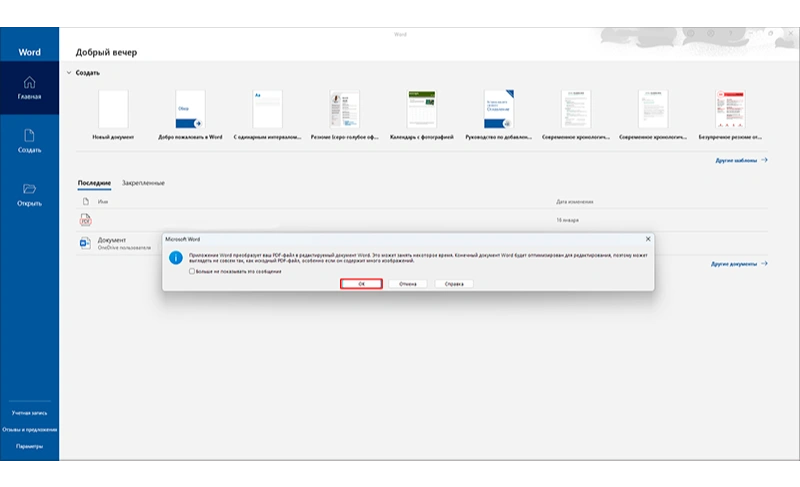Viewport: 800px width, 487px height.
Task: Click the 16 января date entry
Action: point(567,220)
